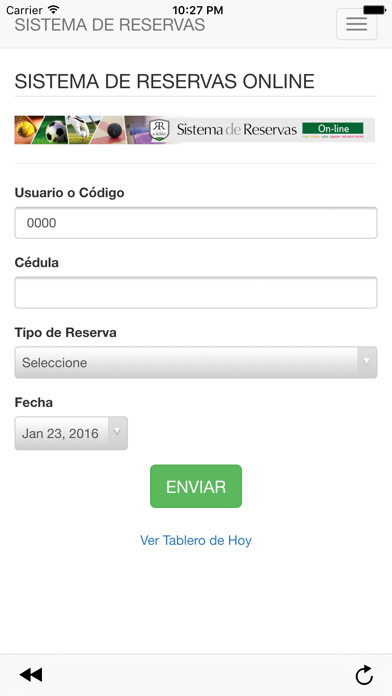Tap the SISTEMA DE RESERVAS navbar title
The image size is (392, 696).
click(x=110, y=25)
